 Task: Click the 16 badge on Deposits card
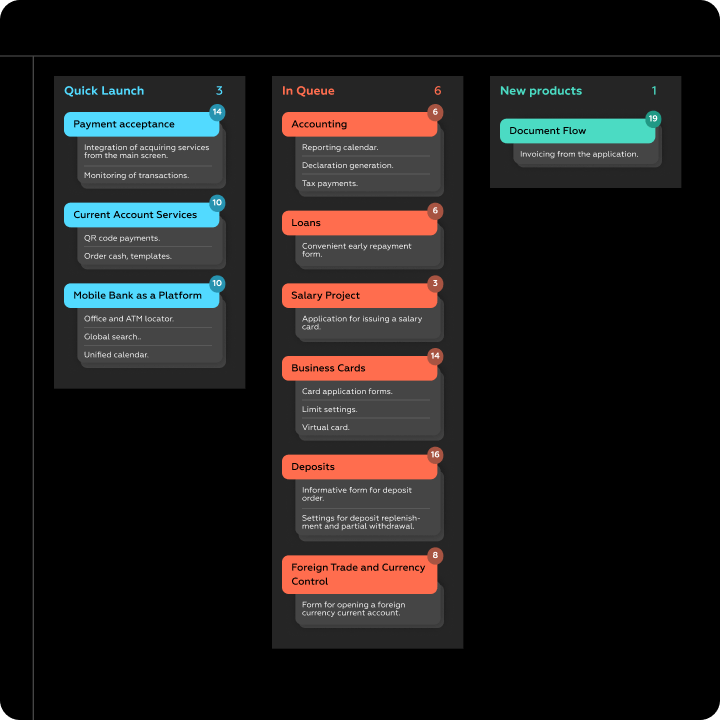coord(435,455)
